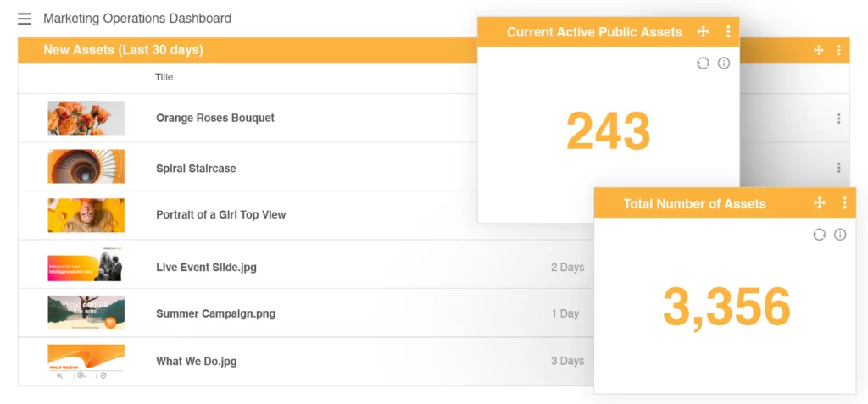Open kebab menu on Total Number of Assets
868x404 pixels.
(844, 203)
